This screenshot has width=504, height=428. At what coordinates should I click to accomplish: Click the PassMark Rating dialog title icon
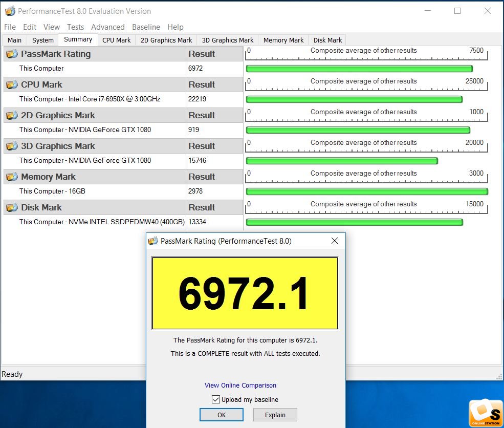coord(153,241)
